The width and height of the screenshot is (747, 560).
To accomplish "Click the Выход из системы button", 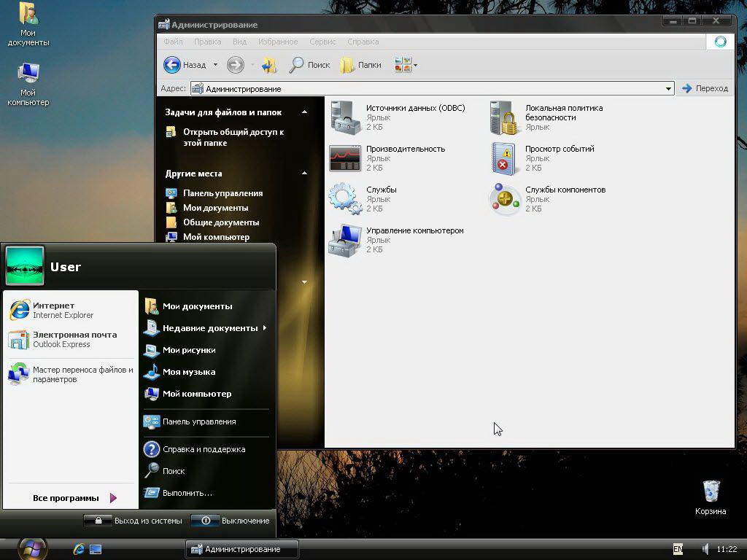I will (x=133, y=521).
